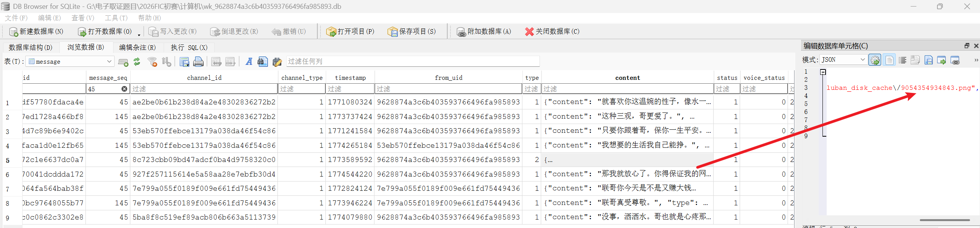The width and height of the screenshot is (980, 228).
Task: Click Open Database button (打开数据库)
Action: pyautogui.click(x=105, y=31)
